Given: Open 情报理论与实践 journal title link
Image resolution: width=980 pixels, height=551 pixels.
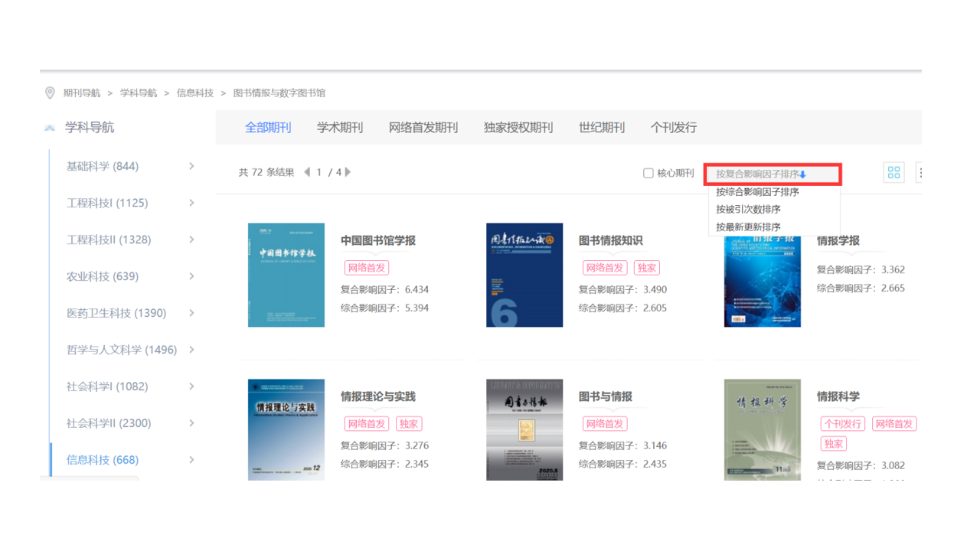Looking at the screenshot, I should tap(378, 396).
